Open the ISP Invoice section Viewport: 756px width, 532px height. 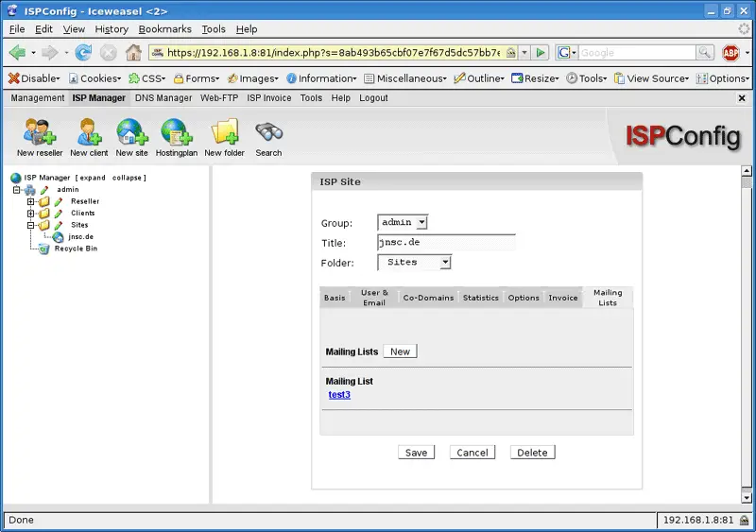pyautogui.click(x=269, y=98)
